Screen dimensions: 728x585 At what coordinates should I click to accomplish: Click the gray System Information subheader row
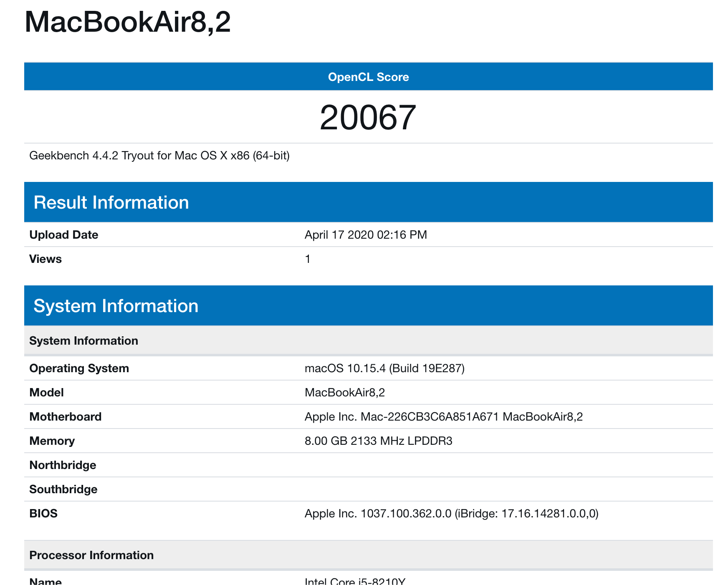click(369, 340)
